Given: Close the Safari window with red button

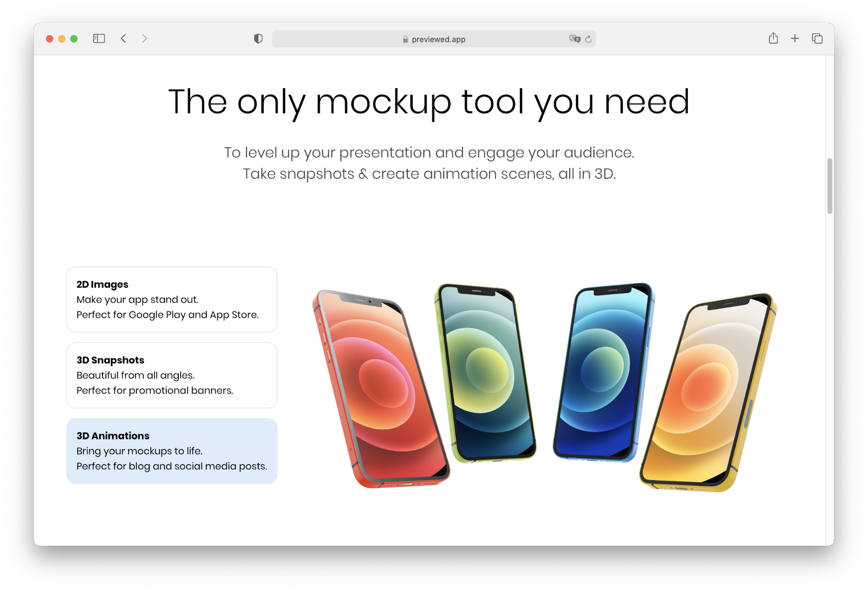Looking at the screenshot, I should tap(50, 39).
